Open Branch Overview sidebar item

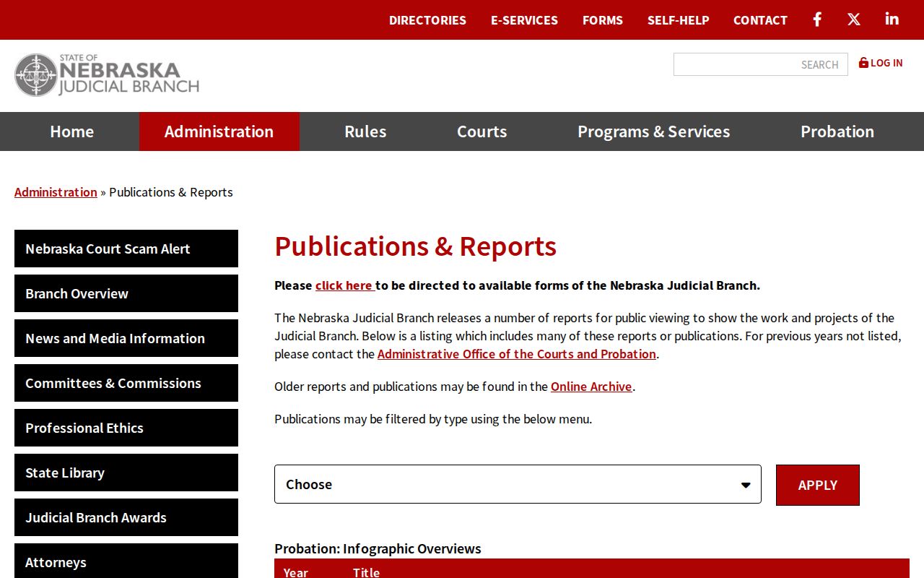click(126, 293)
